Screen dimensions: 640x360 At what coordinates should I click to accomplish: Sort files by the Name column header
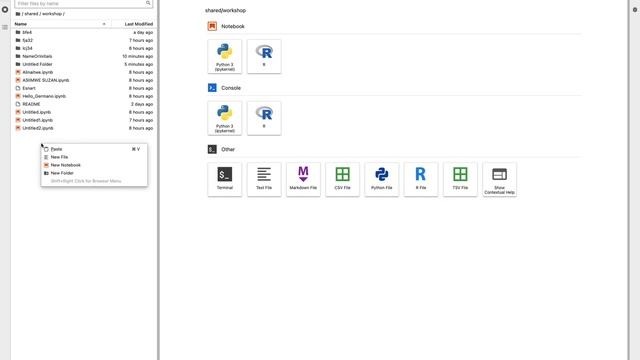coord(61,24)
